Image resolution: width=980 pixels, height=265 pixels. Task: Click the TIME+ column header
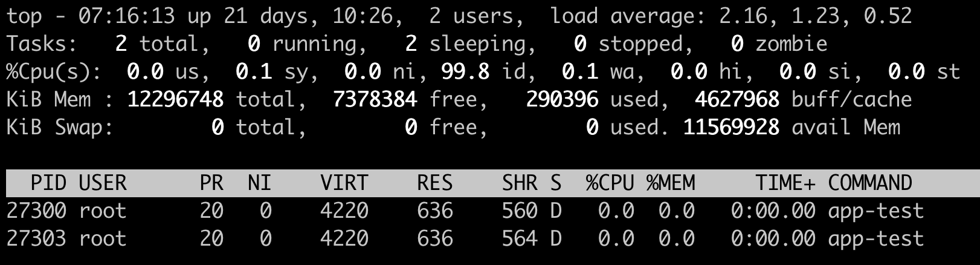(x=785, y=183)
